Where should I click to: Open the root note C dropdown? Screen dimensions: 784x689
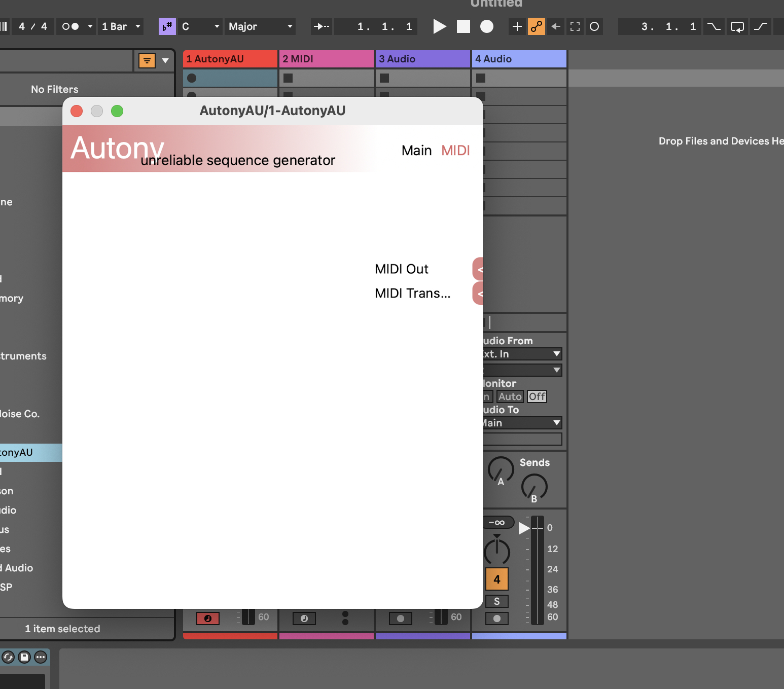pyautogui.click(x=201, y=26)
